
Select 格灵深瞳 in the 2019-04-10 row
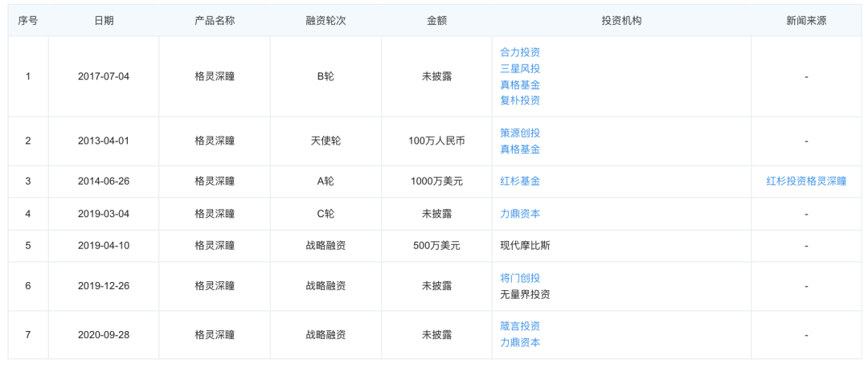tap(215, 246)
